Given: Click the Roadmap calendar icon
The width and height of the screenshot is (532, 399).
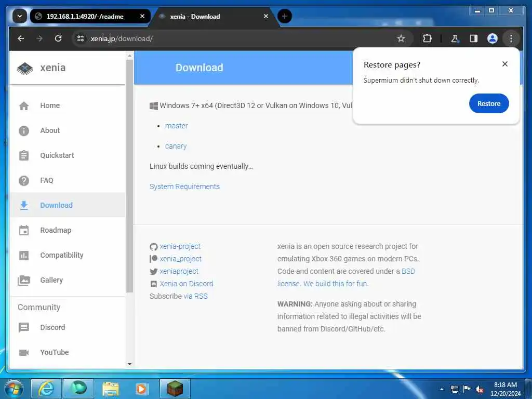Looking at the screenshot, I should coord(24,230).
